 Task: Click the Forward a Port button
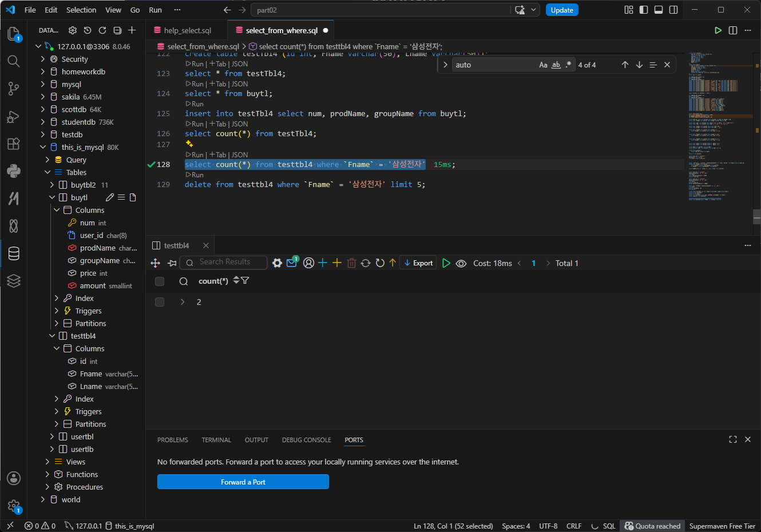tap(243, 482)
